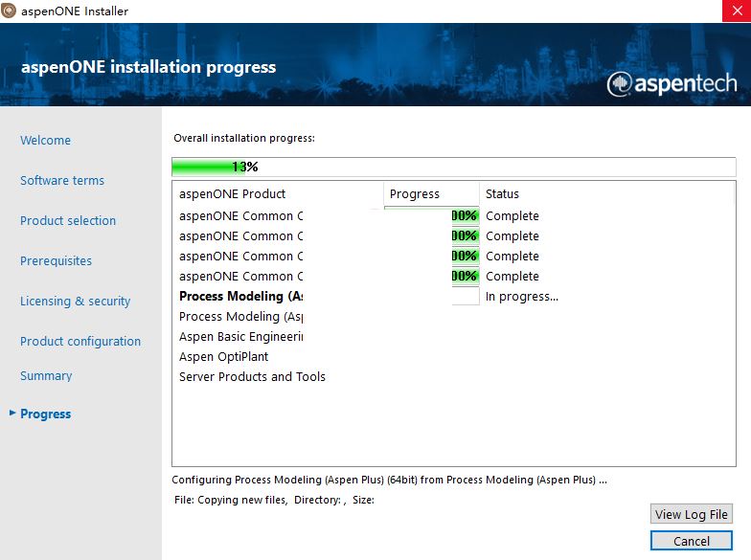Select the active Progress step
Image resolution: width=751 pixels, height=560 pixels.
(x=46, y=414)
